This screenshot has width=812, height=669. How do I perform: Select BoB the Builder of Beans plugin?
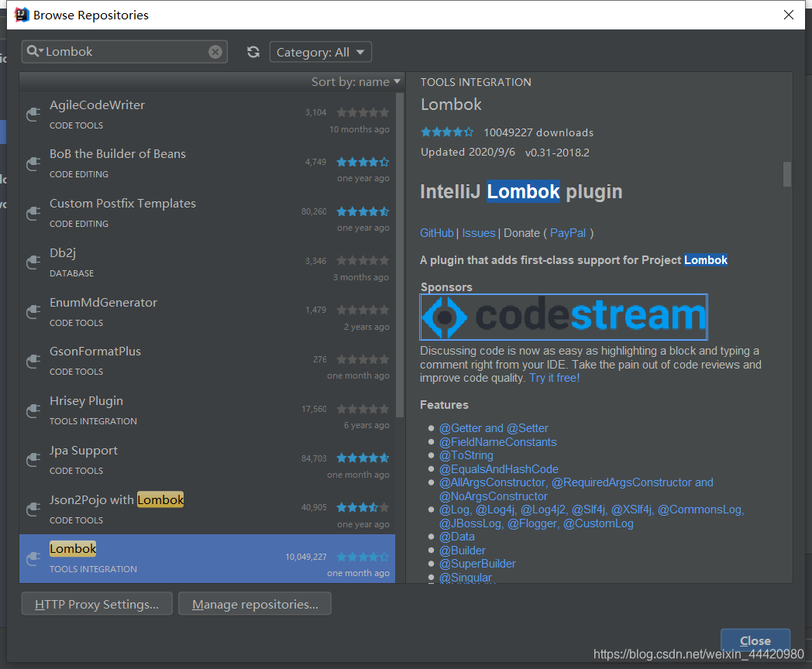point(207,164)
